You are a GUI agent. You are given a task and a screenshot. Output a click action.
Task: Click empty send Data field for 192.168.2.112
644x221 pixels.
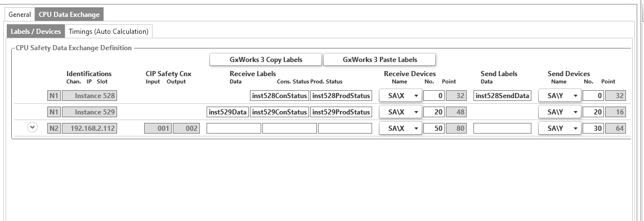point(502,129)
